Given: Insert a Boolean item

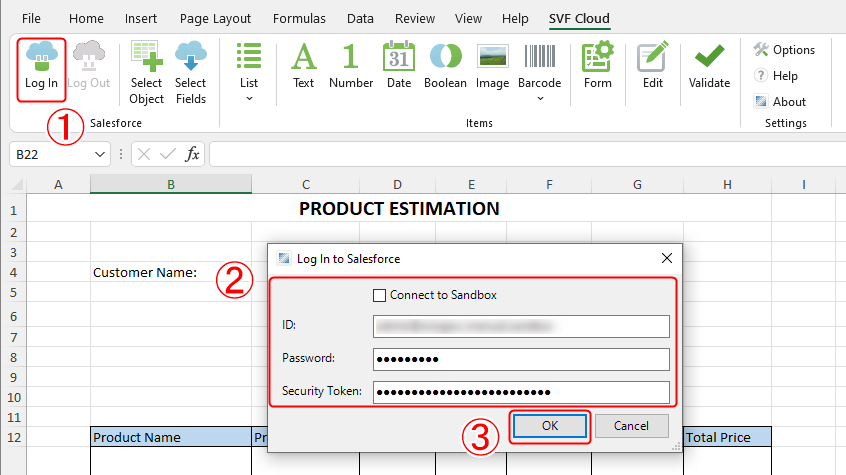Looking at the screenshot, I should 445,66.
